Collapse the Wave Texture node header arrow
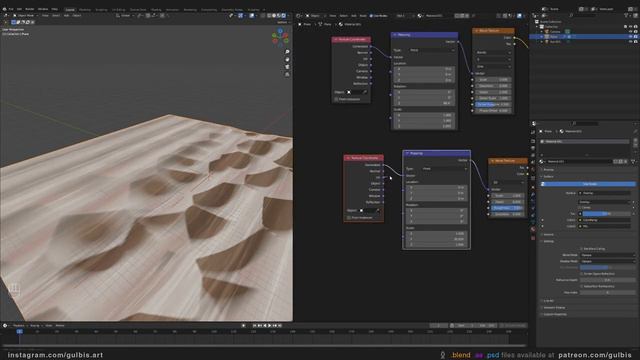The width and height of the screenshot is (640, 360). 476,31
